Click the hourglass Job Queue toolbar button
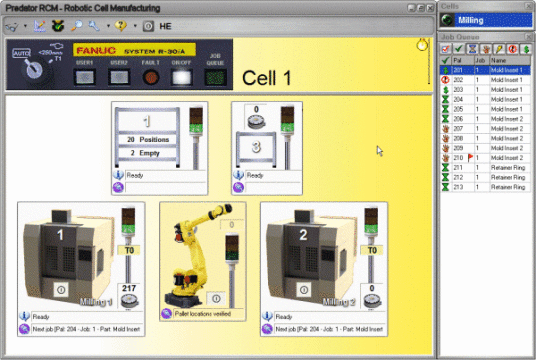The width and height of the screenshot is (536, 360). (472, 49)
